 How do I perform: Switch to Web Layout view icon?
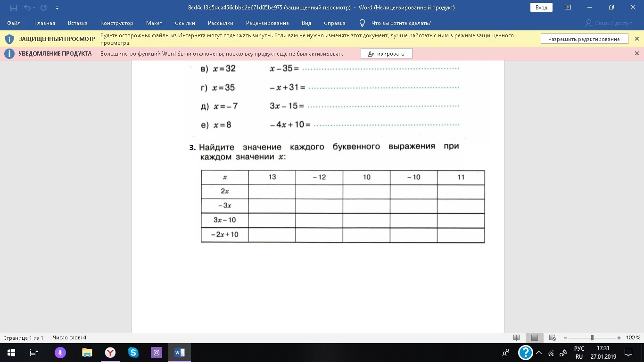[552, 338]
